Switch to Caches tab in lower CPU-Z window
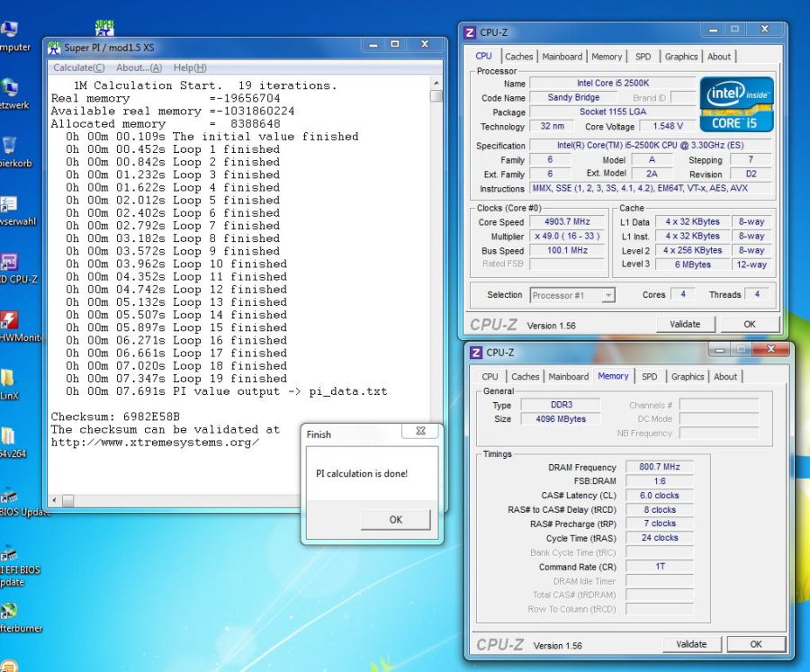Viewport: 810px width, 672px height. [x=525, y=377]
